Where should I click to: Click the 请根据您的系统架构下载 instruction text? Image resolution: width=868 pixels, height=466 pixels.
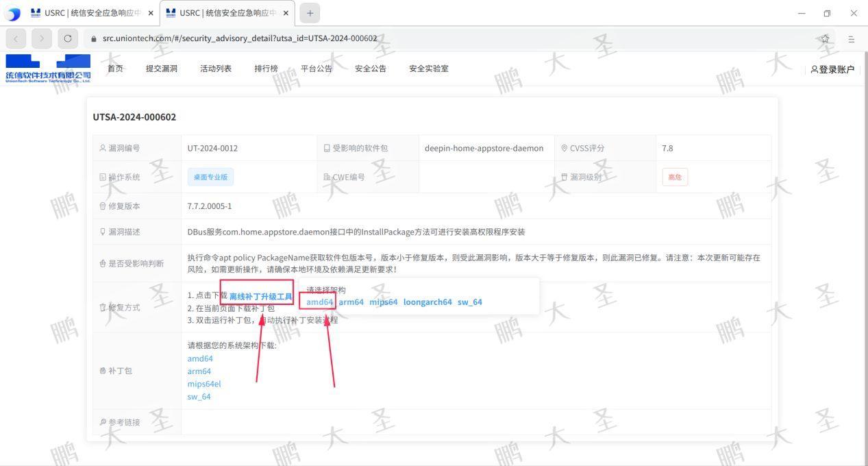232,345
